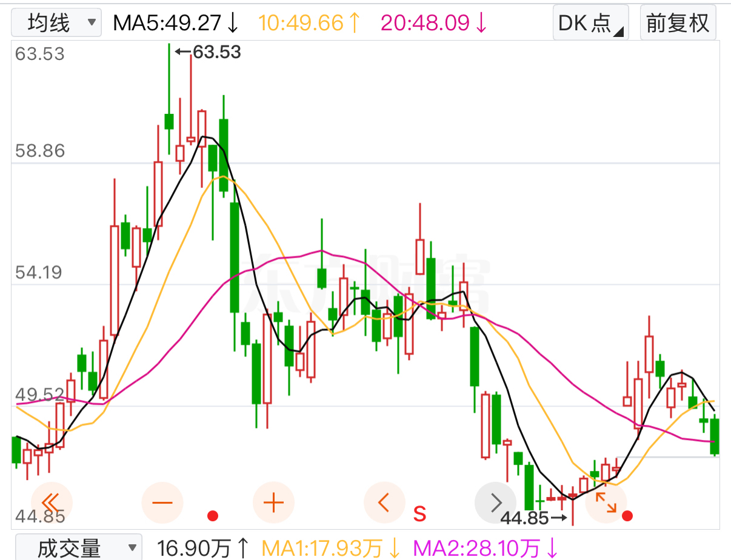
Task: Jump to earliest data with double-left arrow
Action: pos(52,502)
